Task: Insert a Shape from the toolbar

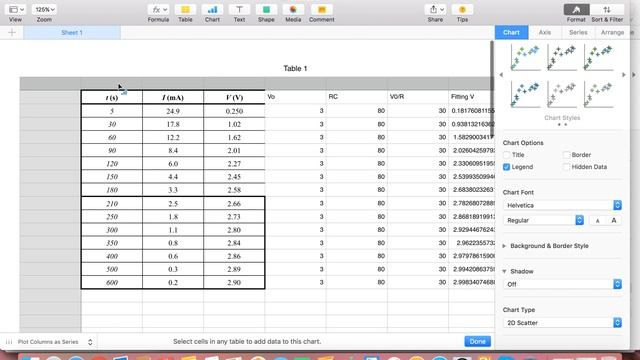Action: click(266, 9)
